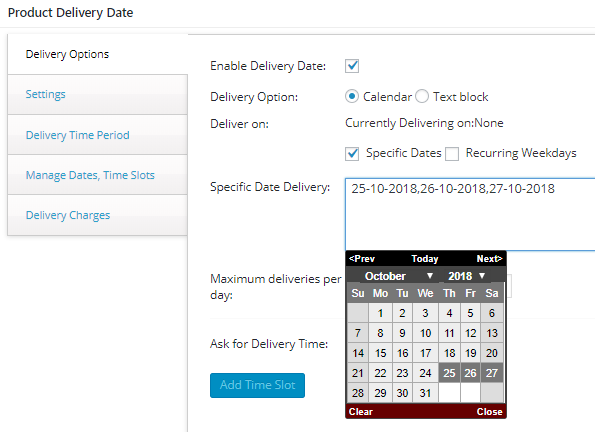Image resolution: width=595 pixels, height=432 pixels.
Task: Close the datepicker popup
Action: coord(490,412)
